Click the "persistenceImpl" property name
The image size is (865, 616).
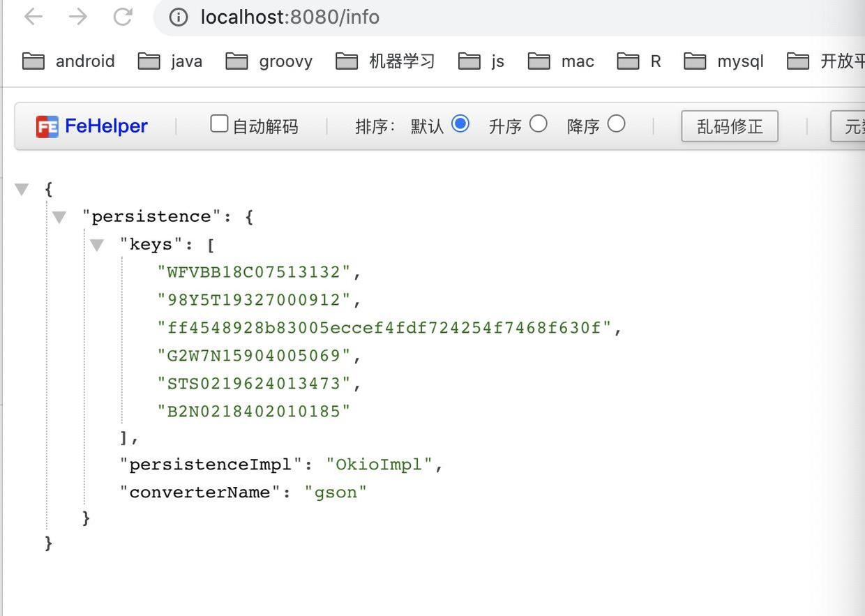coord(211,465)
